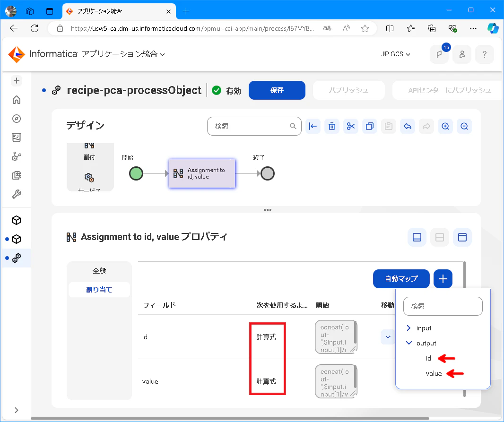The width and height of the screenshot is (504, 422).
Task: Edit the value row concat expression box
Action: 336,381
